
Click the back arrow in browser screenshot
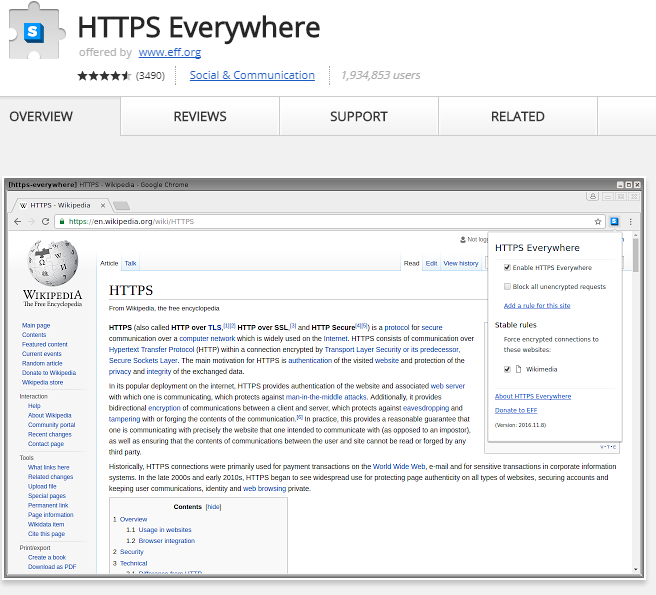pos(18,222)
